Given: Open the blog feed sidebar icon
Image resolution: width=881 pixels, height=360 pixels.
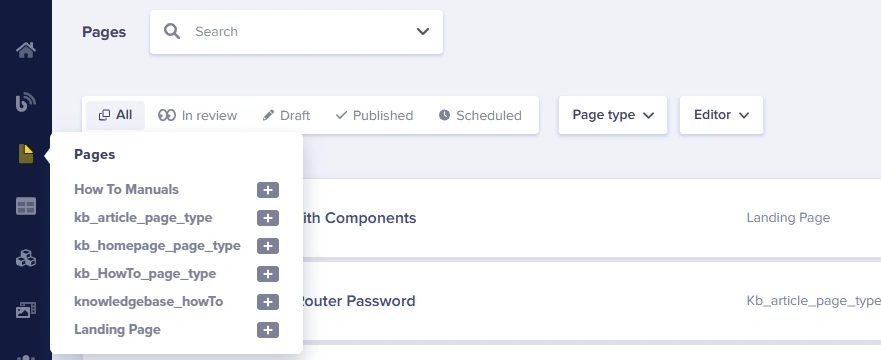Looking at the screenshot, I should pyautogui.click(x=26, y=102).
